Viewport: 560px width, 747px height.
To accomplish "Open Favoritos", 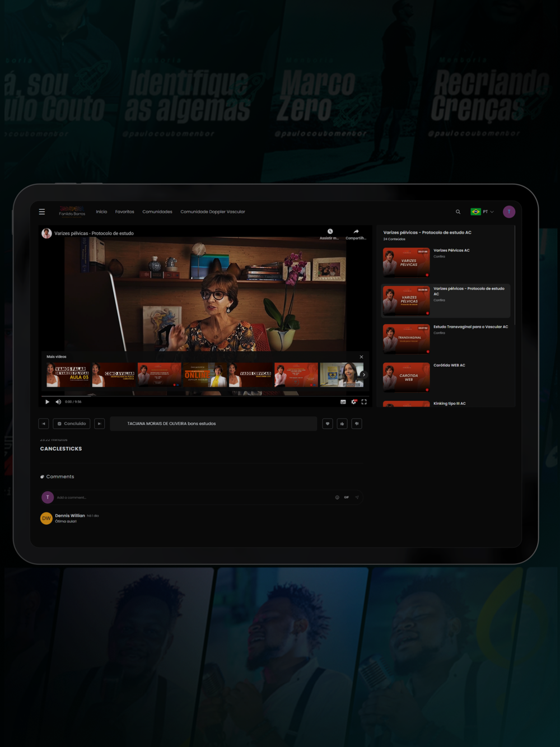I will pos(125,212).
